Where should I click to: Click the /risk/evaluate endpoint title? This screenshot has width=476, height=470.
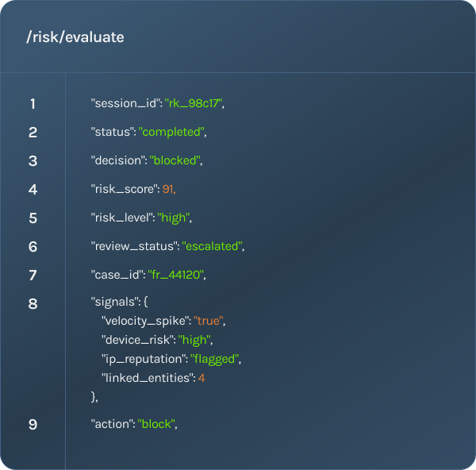click(x=75, y=37)
